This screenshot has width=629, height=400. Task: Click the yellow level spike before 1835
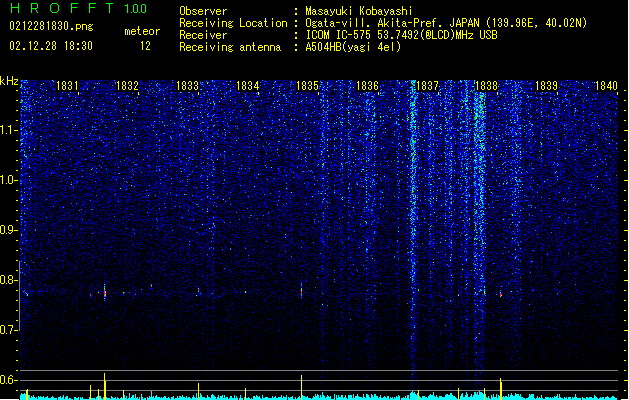click(301, 387)
